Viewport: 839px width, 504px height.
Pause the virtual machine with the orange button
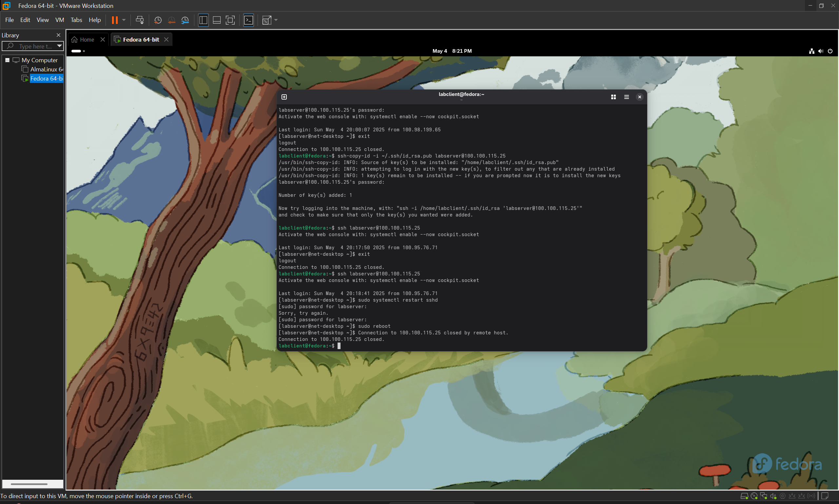(x=115, y=20)
